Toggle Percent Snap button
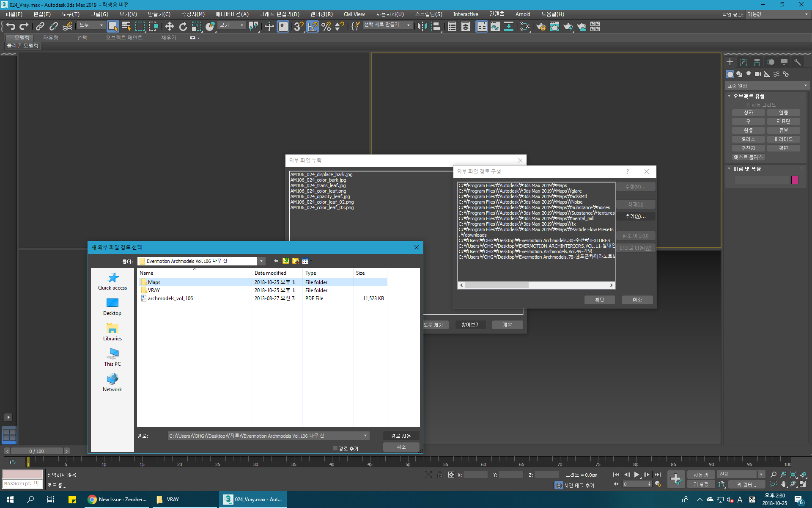This screenshot has height=508, width=812. [x=326, y=27]
